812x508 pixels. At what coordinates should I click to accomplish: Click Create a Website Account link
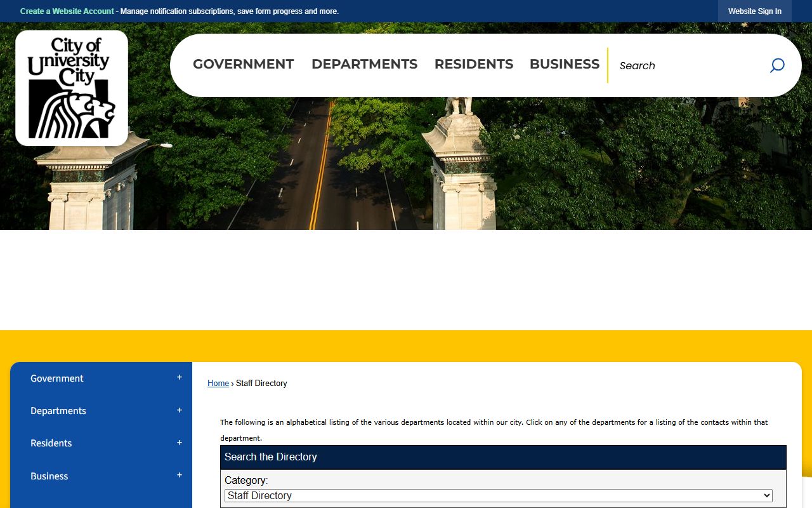point(67,11)
